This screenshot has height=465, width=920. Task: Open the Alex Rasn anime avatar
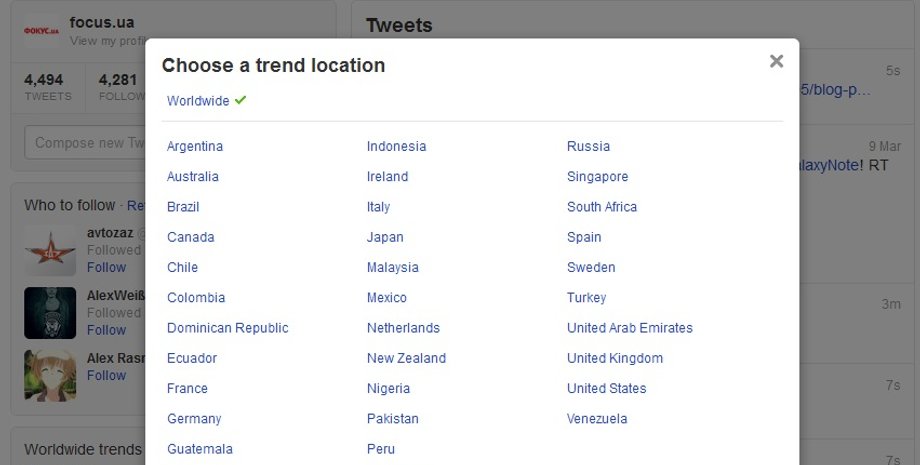(50, 376)
